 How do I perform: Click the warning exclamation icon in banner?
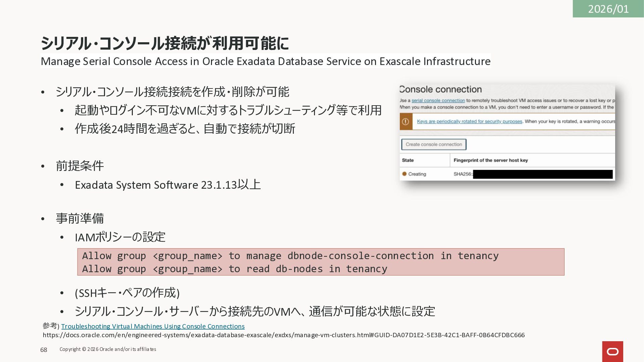(406, 122)
